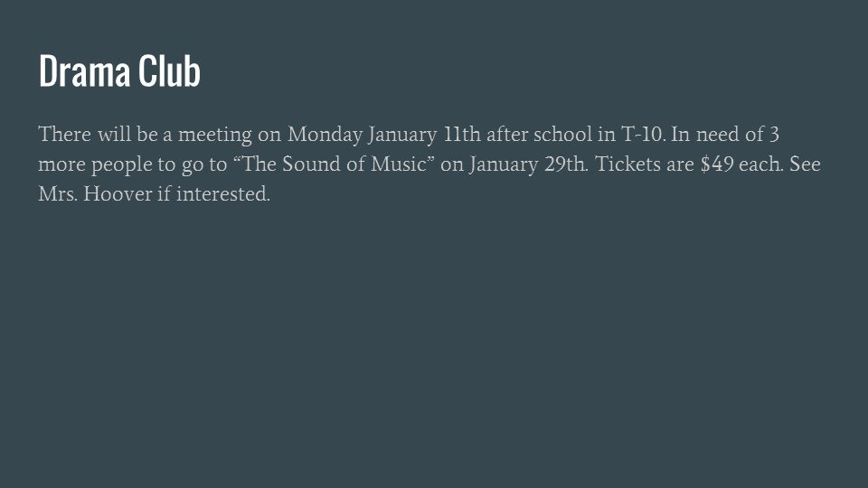Click the empty dark area below the paragraph
The height and width of the screenshot is (488, 868).
click(434, 343)
